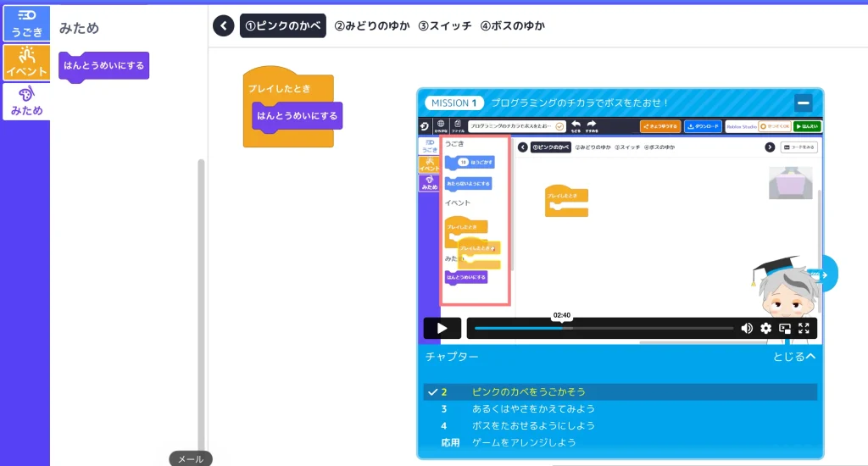Switch to ③スイッチ tab
Viewport: 868px width, 466px height.
coord(445,25)
